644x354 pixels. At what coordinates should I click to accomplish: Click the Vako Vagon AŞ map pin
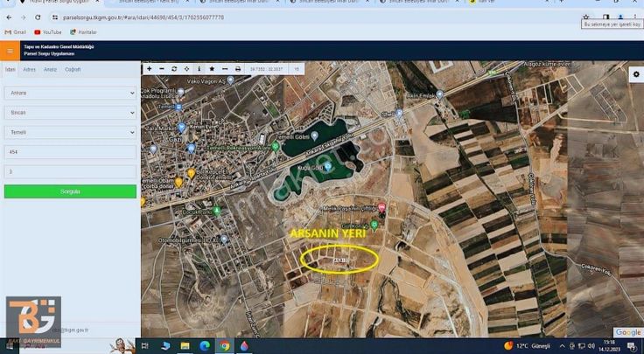tap(230, 80)
